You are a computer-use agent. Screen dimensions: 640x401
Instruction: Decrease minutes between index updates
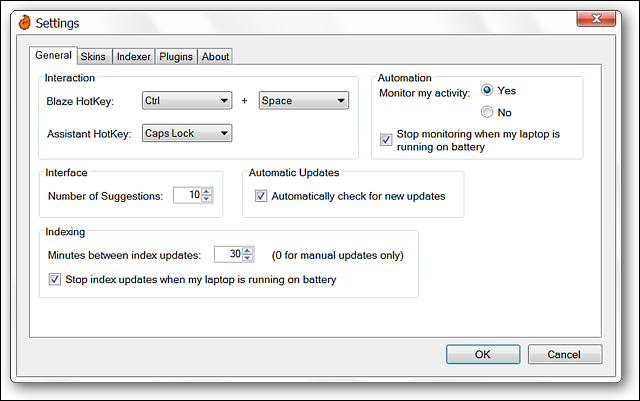[x=247, y=258]
